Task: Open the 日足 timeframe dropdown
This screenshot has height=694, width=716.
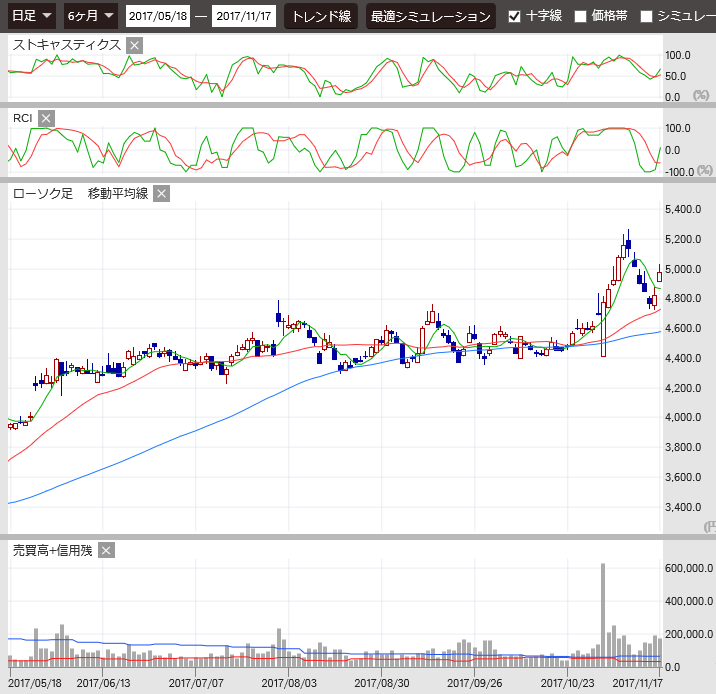Action: pos(32,16)
